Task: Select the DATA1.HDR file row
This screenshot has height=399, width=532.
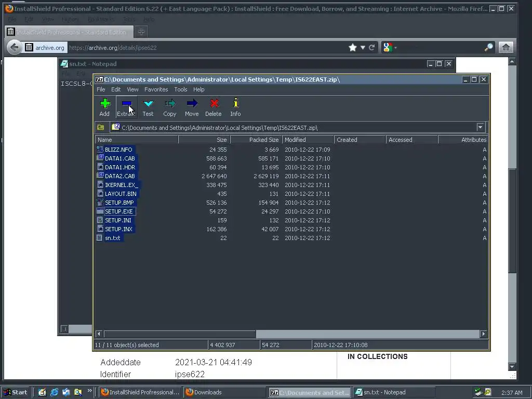Action: click(291, 167)
